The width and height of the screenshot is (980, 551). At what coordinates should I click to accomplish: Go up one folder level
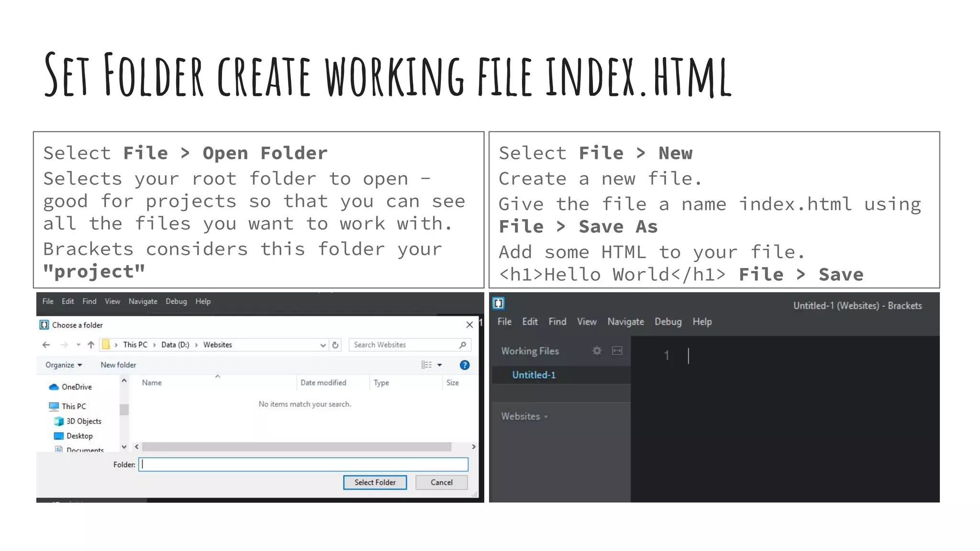tap(91, 345)
